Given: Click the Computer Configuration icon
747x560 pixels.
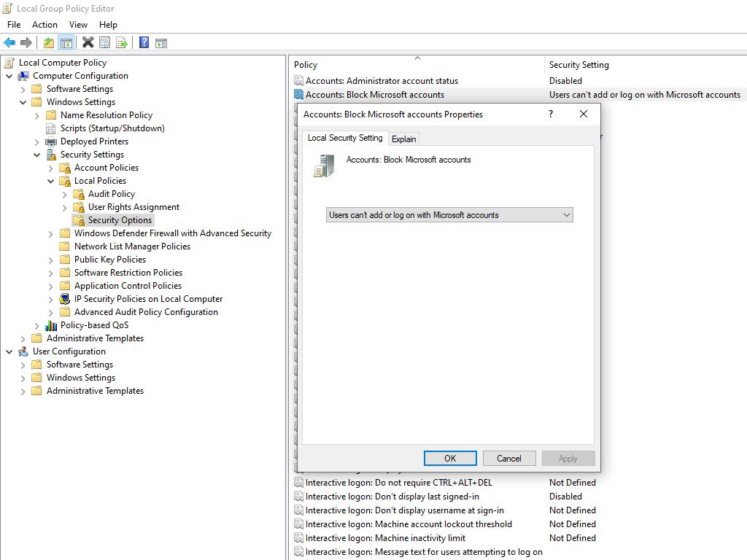Looking at the screenshot, I should click(x=23, y=76).
